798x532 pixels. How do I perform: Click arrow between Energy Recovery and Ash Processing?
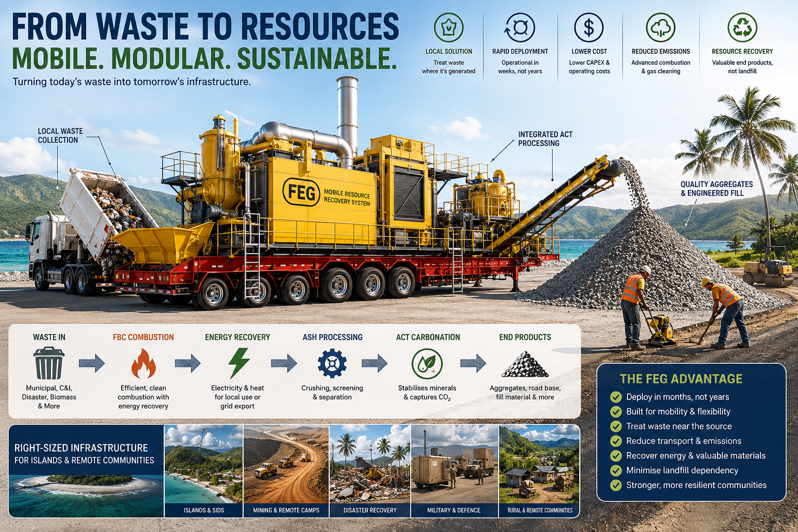tap(284, 363)
